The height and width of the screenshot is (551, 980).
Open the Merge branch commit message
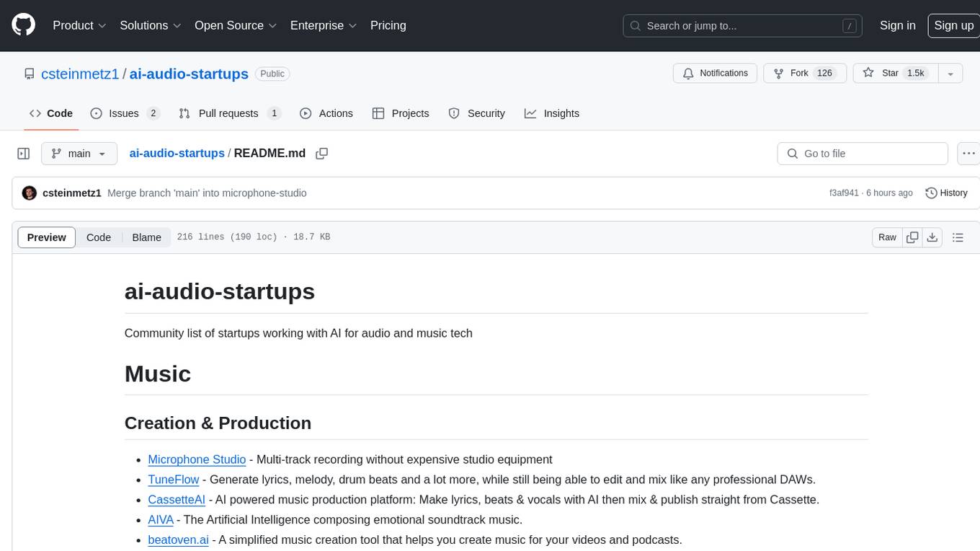click(x=207, y=193)
